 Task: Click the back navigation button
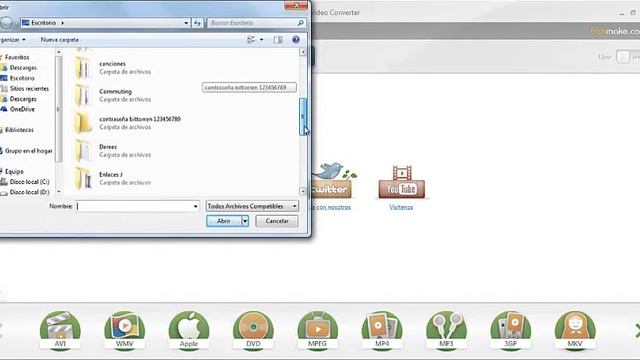[6, 23]
